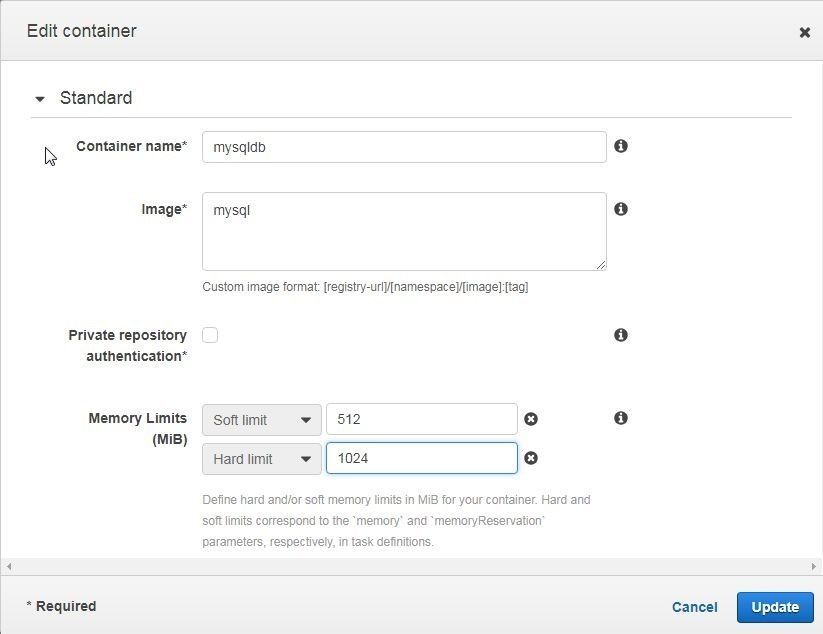Click the image textarea resize handle

tap(601, 265)
